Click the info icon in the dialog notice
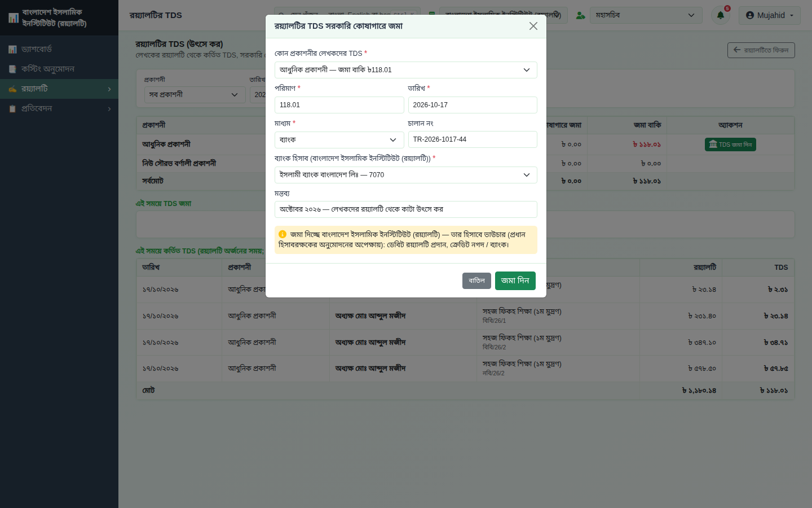This screenshot has height=508, width=812. click(283, 234)
